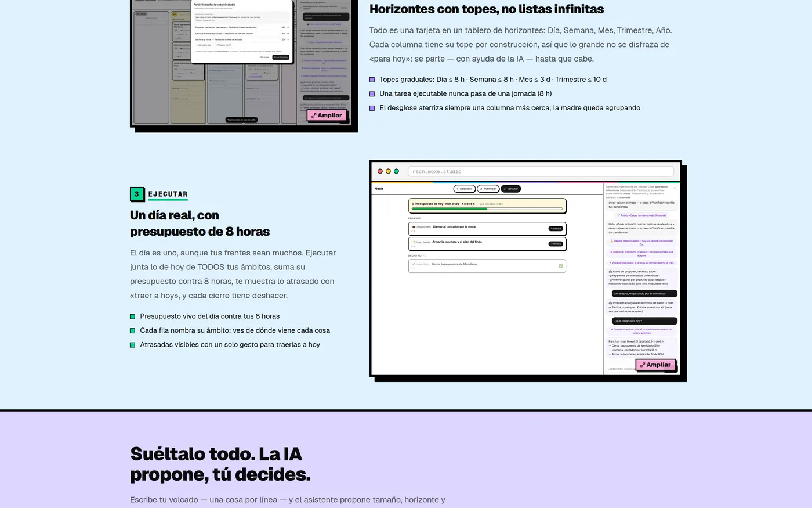
Task: Click the yellow window dot in the mockup
Action: pyautogui.click(x=388, y=171)
